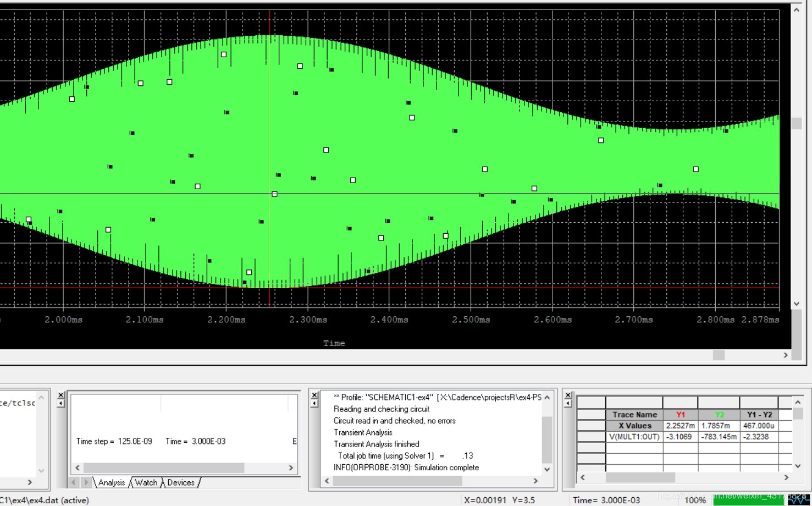The image size is (812, 506).
Task: Click the -783.145m value cell
Action: point(719,437)
